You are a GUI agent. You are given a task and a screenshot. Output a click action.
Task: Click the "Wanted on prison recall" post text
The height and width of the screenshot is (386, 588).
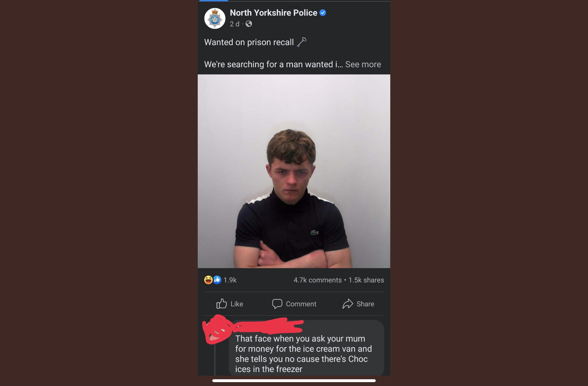(249, 42)
